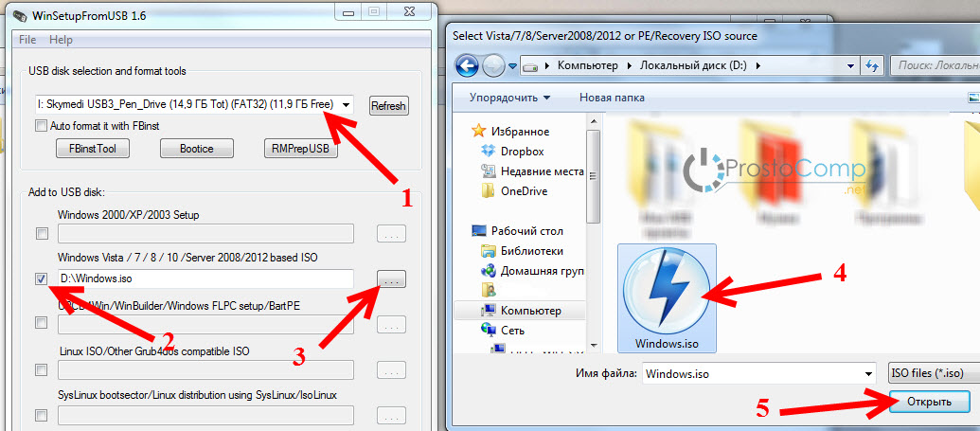Open the File menu in WinSetupFromUSB

coord(27,40)
